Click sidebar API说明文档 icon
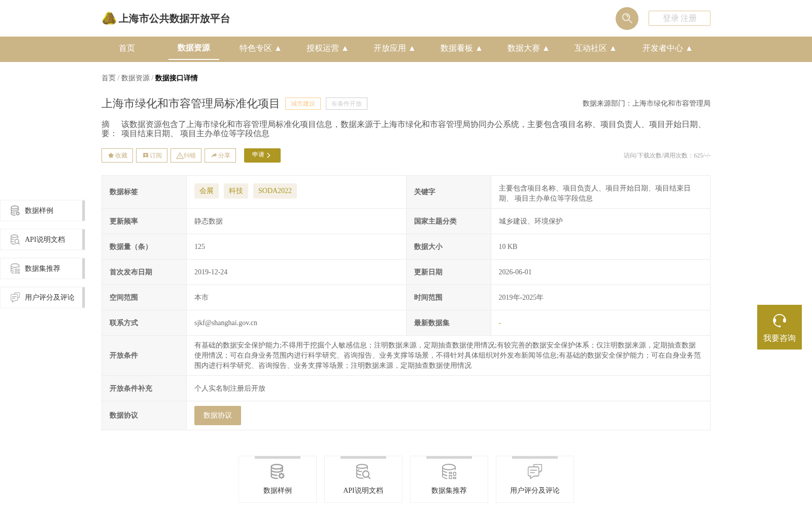 click(x=15, y=239)
